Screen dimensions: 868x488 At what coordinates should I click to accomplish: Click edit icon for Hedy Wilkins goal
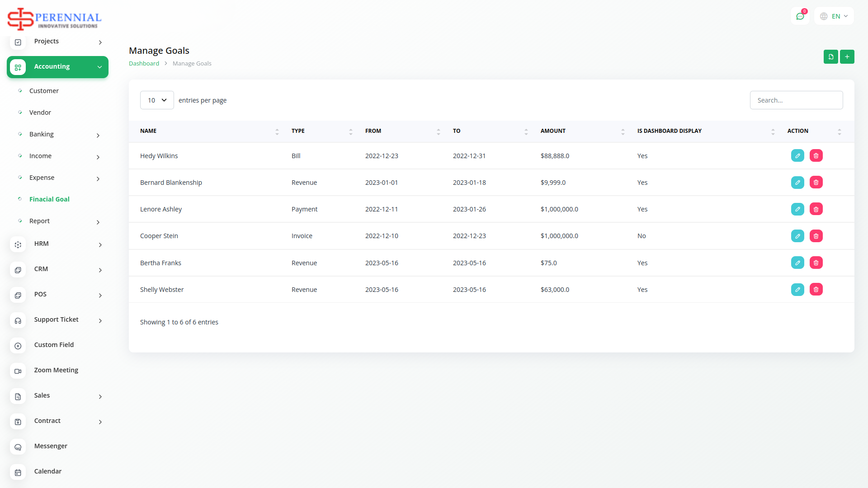pyautogui.click(x=797, y=155)
